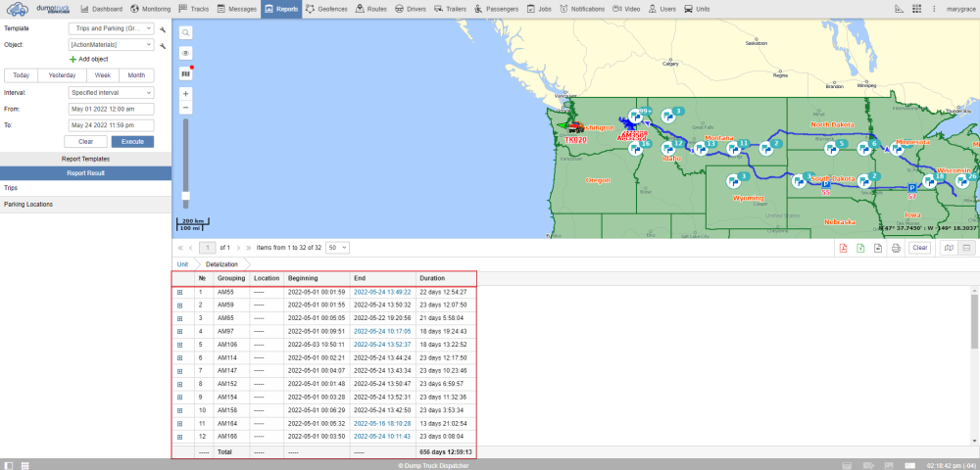Export the report to Excel
The width and height of the screenshot is (980, 470).
tap(860, 248)
